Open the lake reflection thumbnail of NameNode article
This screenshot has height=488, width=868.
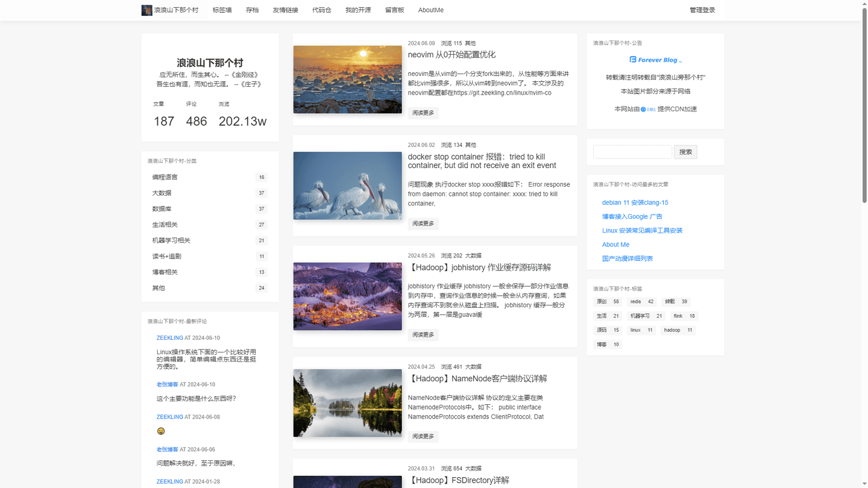tap(348, 403)
